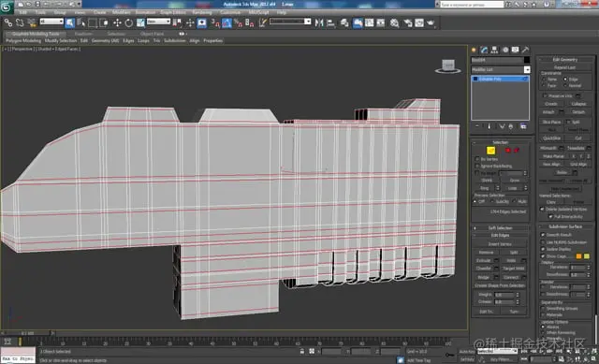Enable Ignore Backfacing checkbox
The width and height of the screenshot is (599, 364).
477,167
